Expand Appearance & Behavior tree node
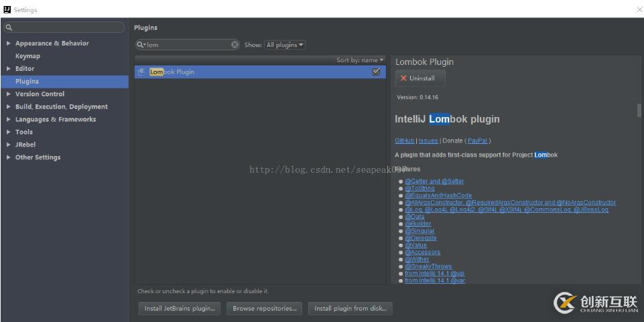Screen dimensions: 644x322 [9, 43]
